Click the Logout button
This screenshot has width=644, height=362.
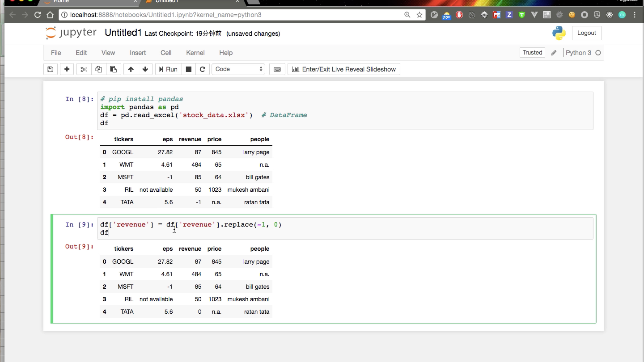(x=586, y=33)
